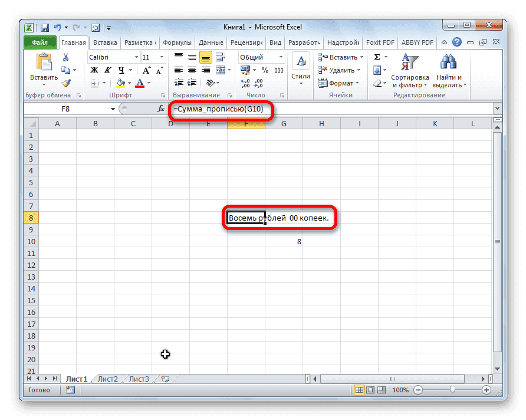Click the fx insert function button
526x420 pixels.
tap(160, 109)
